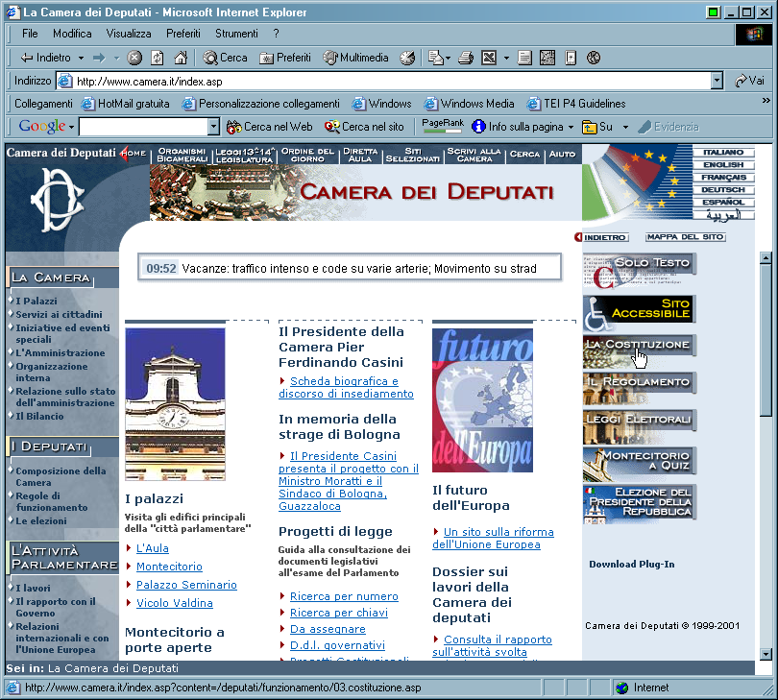Image resolution: width=778 pixels, height=700 pixels.
Task: Open the ? help menu
Action: (276, 34)
